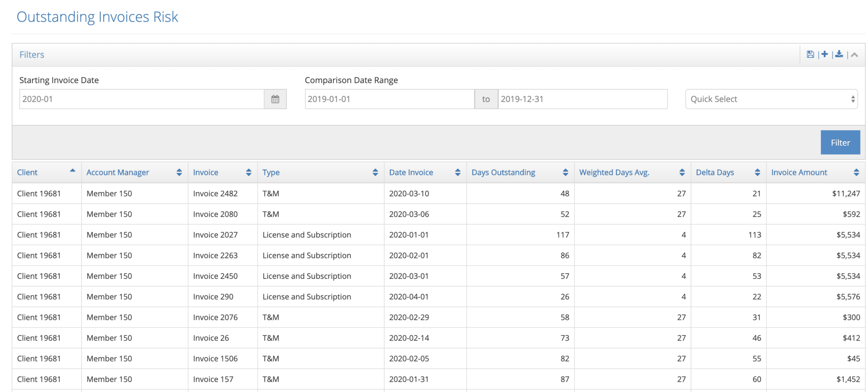Open the Quick Select dropdown
868x392 pixels.
coord(771,99)
